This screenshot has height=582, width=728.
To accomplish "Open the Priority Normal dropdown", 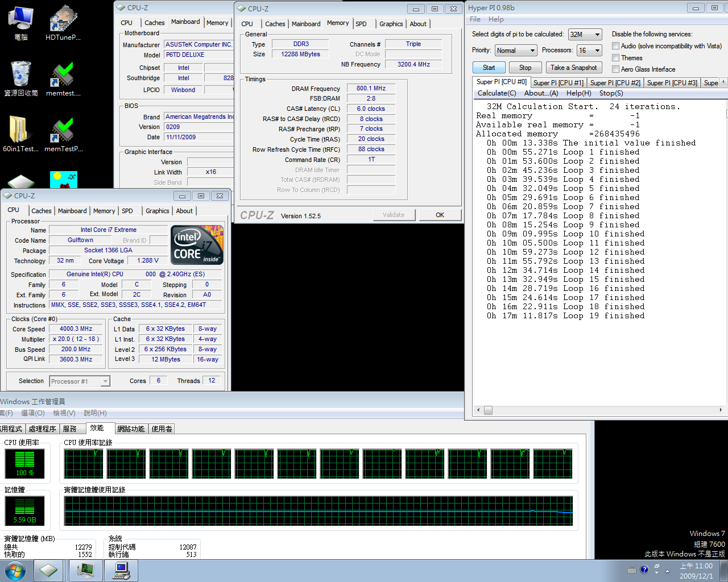I will pos(515,51).
